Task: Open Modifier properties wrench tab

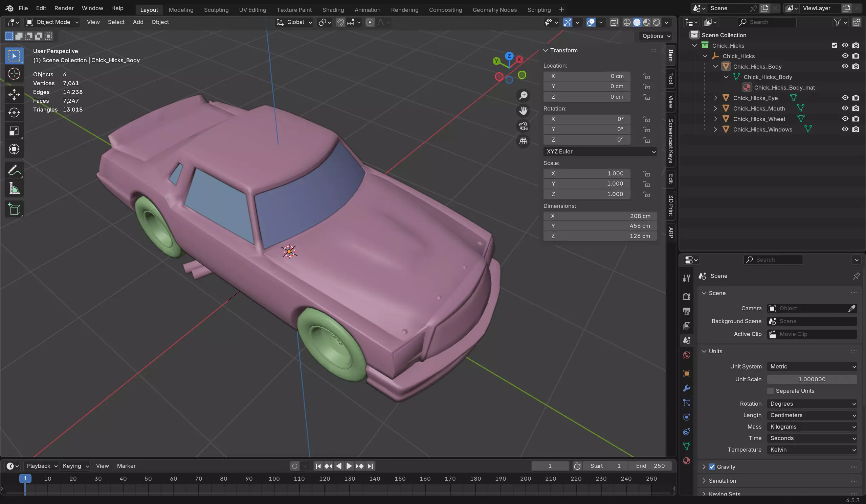Action: (x=687, y=388)
